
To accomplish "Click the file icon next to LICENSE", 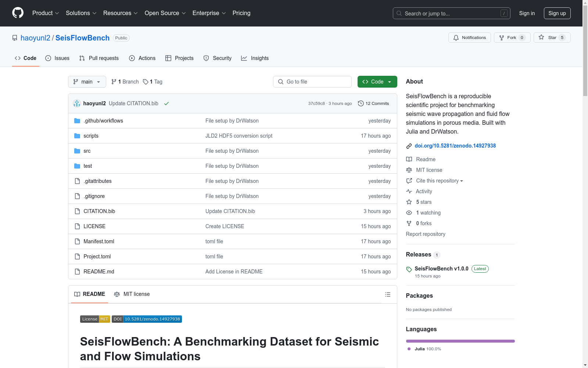I will coord(77,226).
